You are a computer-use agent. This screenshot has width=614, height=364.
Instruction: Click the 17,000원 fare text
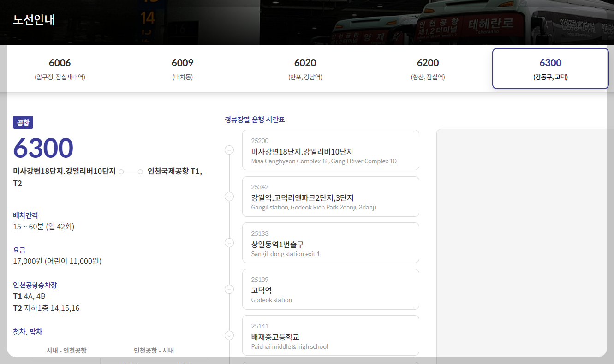57,261
